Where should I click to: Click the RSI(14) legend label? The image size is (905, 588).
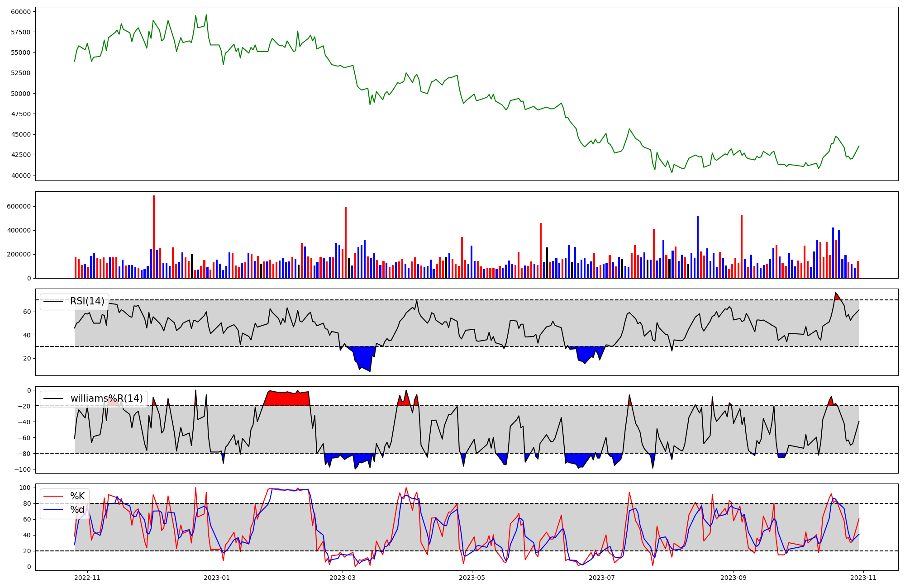(87, 301)
